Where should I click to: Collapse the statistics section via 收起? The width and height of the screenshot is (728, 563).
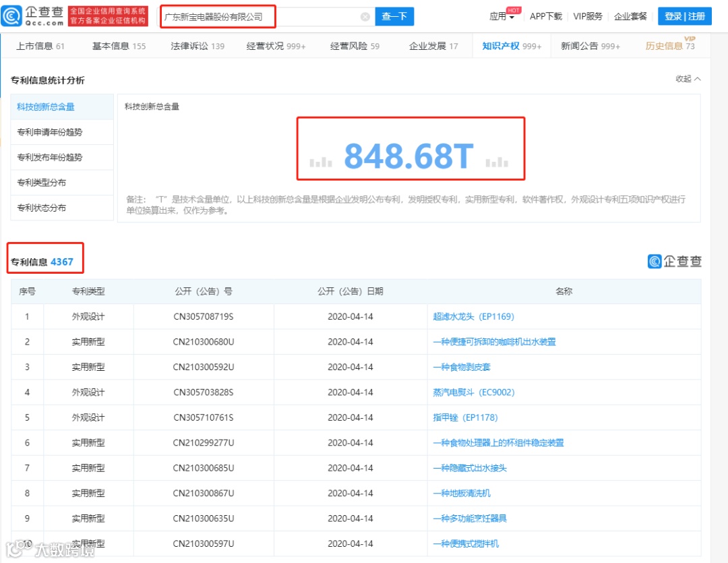coord(688,78)
